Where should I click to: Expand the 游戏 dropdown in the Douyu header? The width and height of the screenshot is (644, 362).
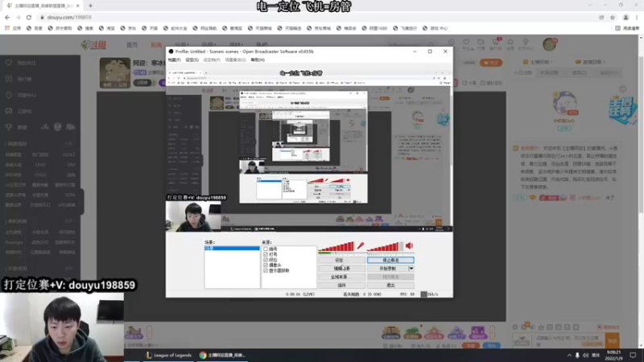click(x=236, y=44)
